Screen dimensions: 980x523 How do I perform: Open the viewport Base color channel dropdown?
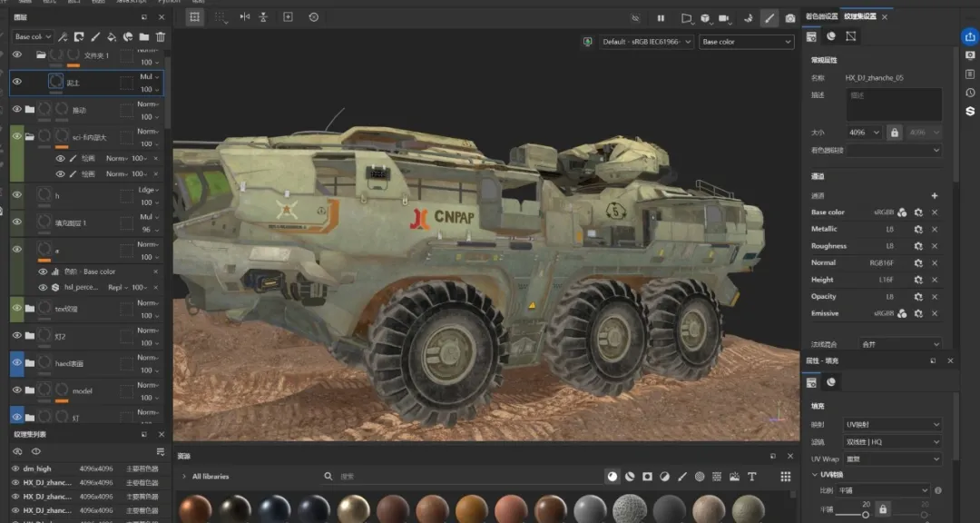746,42
